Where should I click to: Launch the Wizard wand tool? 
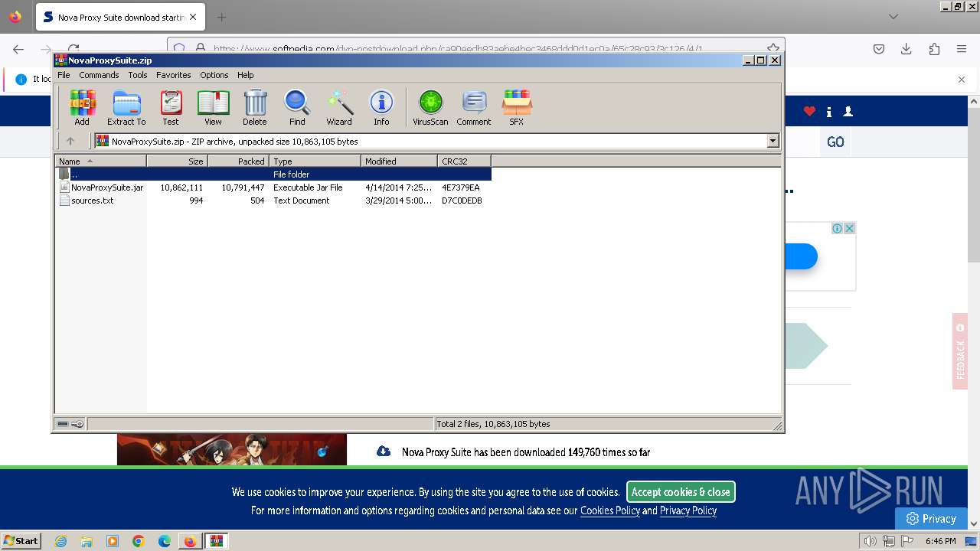pos(339,108)
